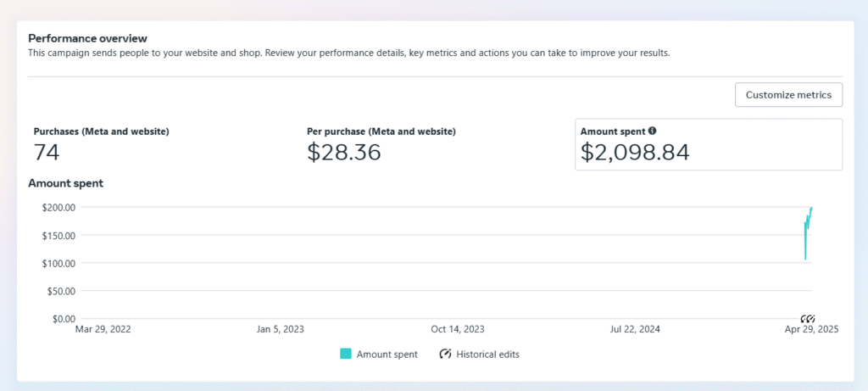868x391 pixels.
Task: Click the teal Amount spent legend swatch
Action: coord(346,354)
